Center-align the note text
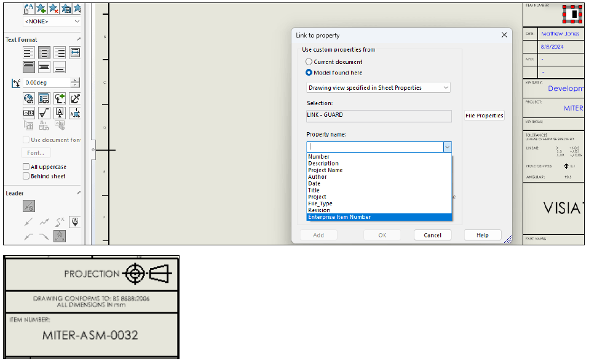This screenshot has width=589, height=364. pos(44,53)
